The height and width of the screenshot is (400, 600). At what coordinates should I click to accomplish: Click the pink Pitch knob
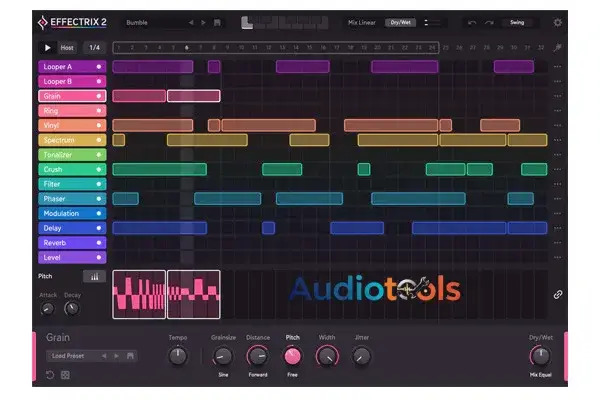[x=292, y=356]
